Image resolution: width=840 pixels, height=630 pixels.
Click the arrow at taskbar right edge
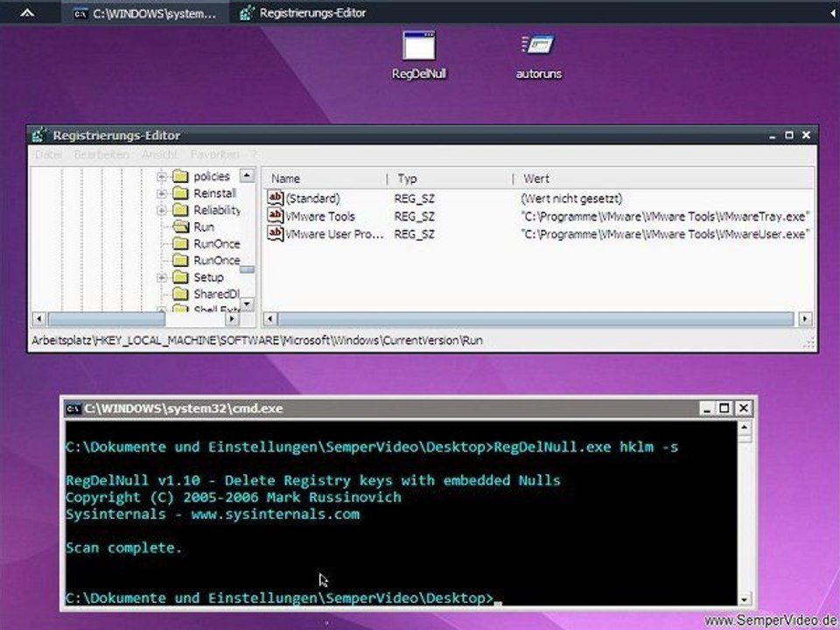(x=834, y=13)
